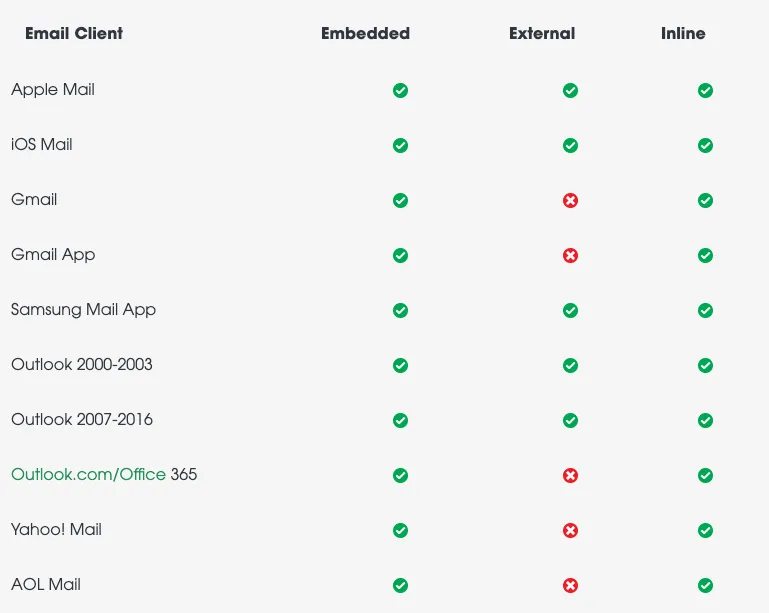Click the Gmail App External red cross
The image size is (769, 613).
click(x=570, y=256)
